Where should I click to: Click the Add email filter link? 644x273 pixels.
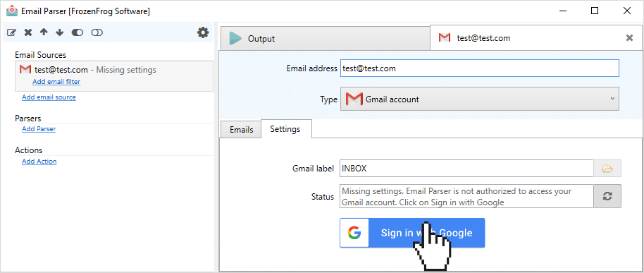click(x=56, y=81)
